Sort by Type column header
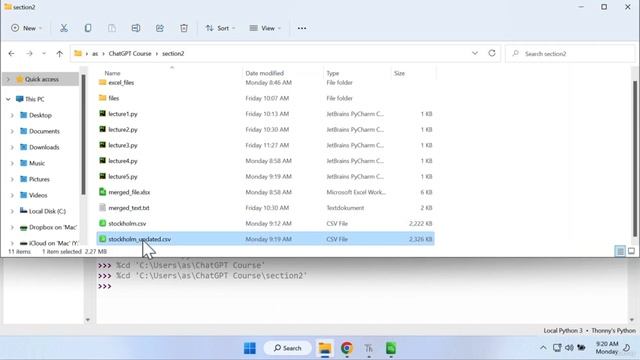 pos(333,73)
